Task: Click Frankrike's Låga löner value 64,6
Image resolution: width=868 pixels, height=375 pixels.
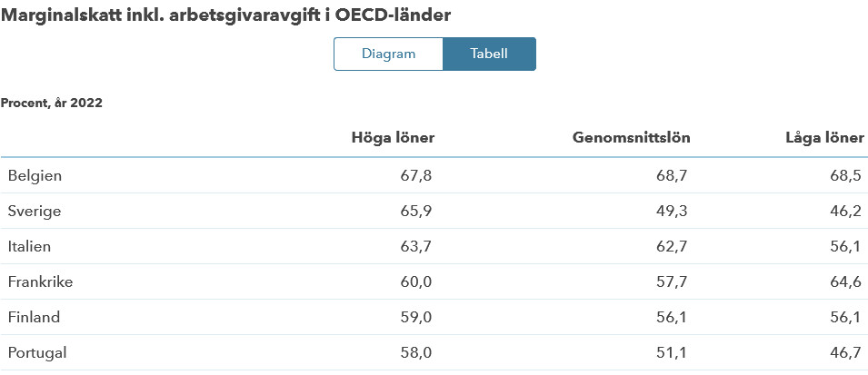Action: point(847,281)
